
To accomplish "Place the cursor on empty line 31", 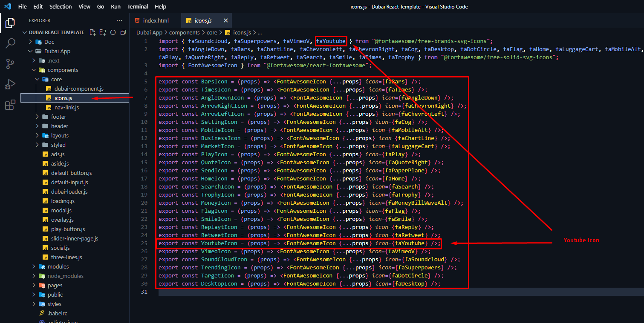I will tap(401, 292).
